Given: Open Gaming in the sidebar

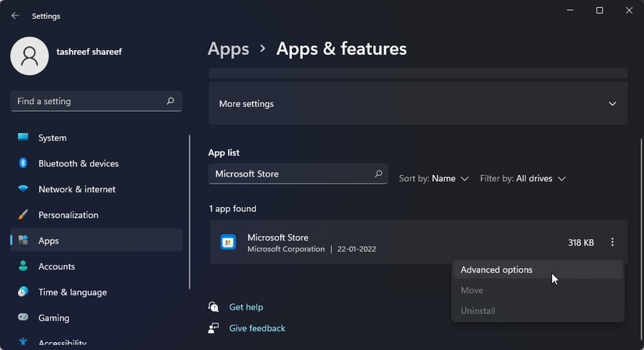Looking at the screenshot, I should [x=96, y=317].
